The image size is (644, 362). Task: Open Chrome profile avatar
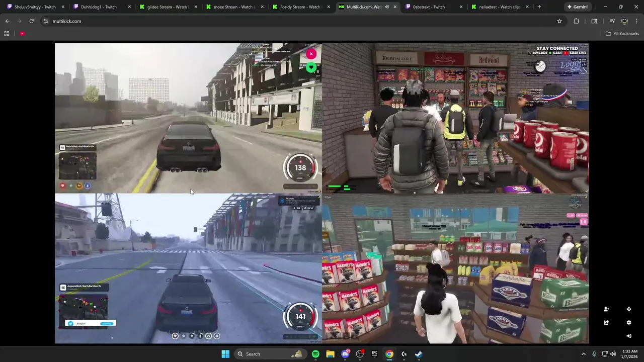[624, 21]
